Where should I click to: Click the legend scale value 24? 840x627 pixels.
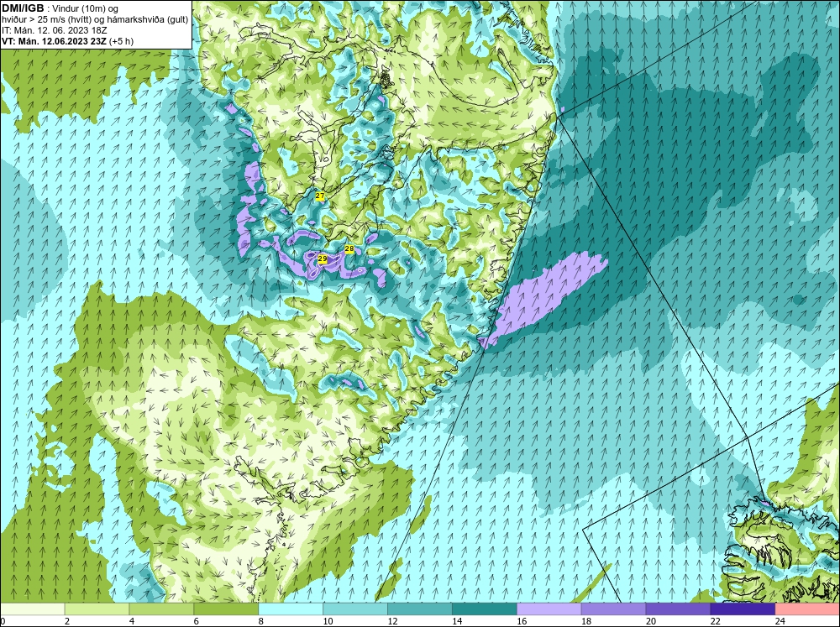(780, 621)
